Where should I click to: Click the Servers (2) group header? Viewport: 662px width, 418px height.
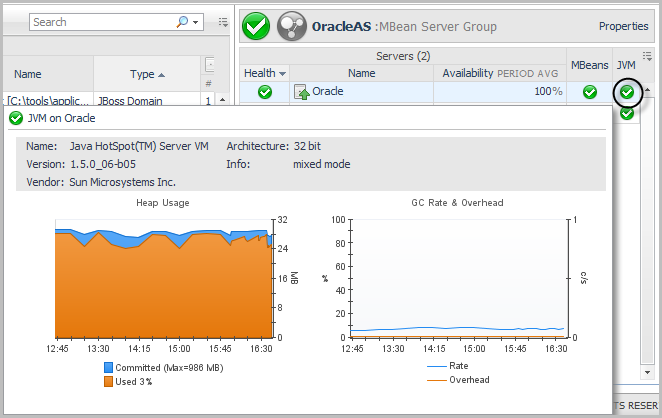[403, 56]
